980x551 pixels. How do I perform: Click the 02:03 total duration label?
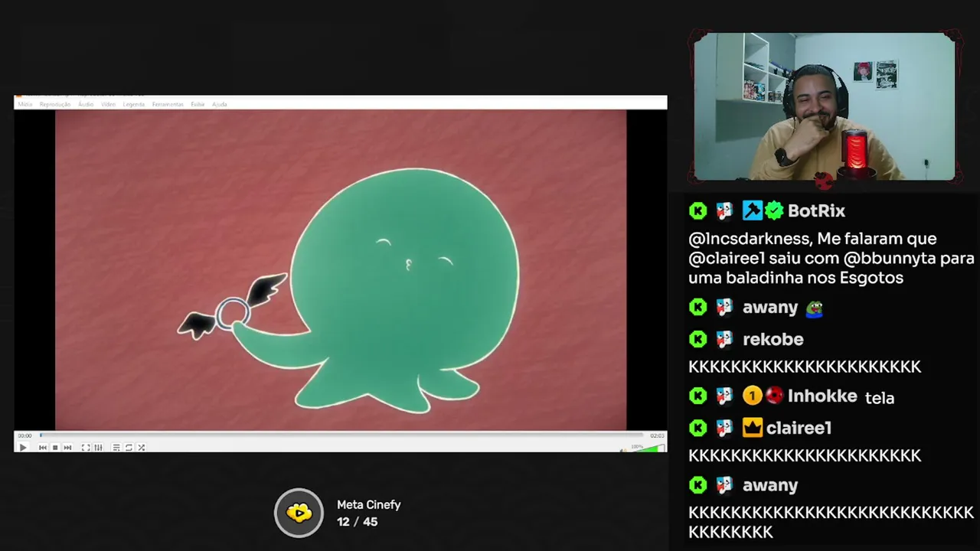(657, 435)
